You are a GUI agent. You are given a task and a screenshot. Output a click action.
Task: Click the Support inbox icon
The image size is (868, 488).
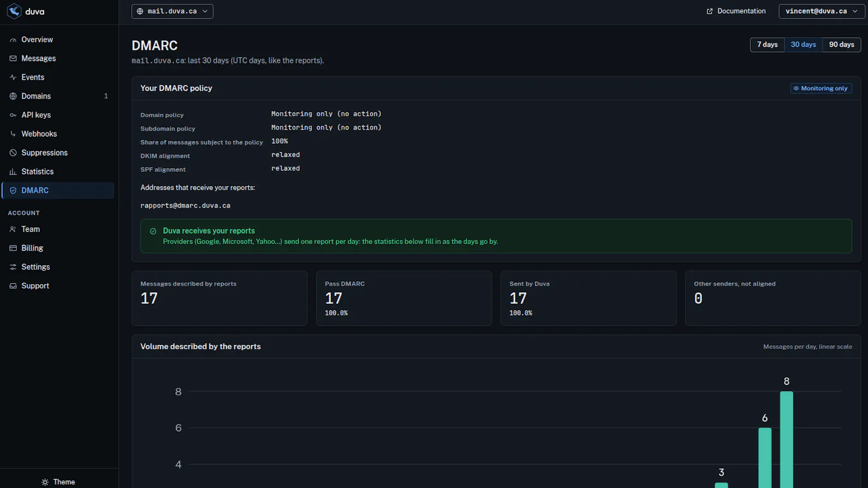13,286
